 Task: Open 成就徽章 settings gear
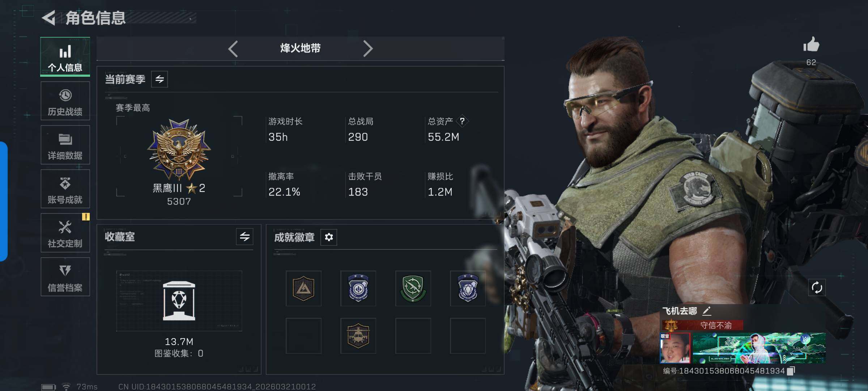(329, 237)
